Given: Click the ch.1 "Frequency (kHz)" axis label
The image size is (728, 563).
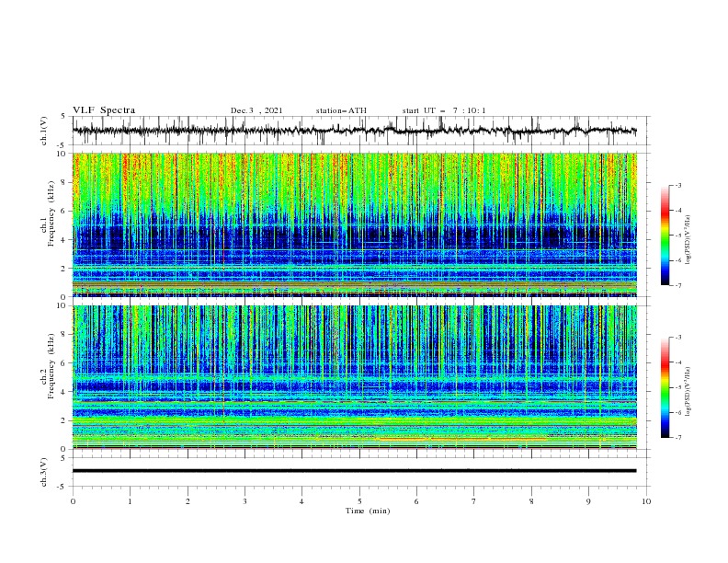Looking at the screenshot, I should point(52,214).
